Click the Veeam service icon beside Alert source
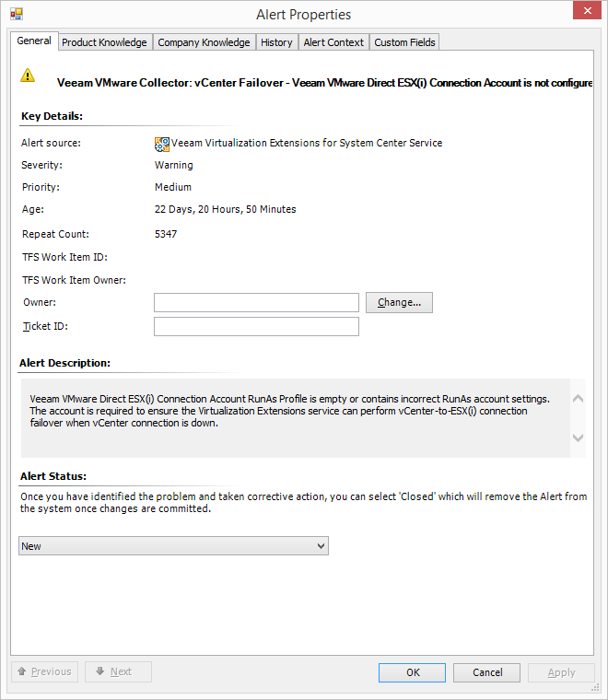Image resolution: width=608 pixels, height=700 pixels. (x=161, y=145)
